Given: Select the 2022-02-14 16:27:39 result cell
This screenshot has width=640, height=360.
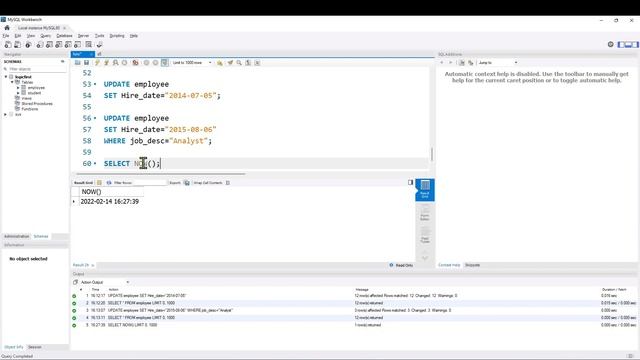Looking at the screenshot, I should click(110, 202).
